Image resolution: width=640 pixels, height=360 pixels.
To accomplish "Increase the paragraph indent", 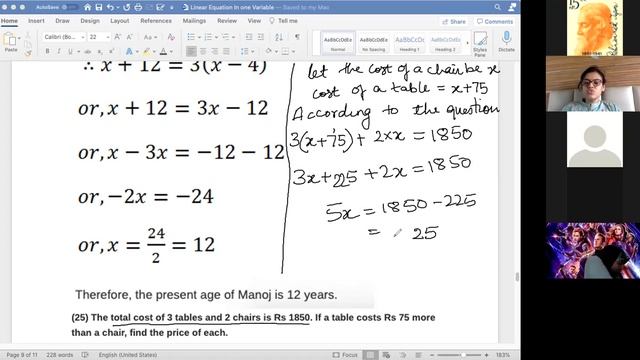I will pos(260,37).
